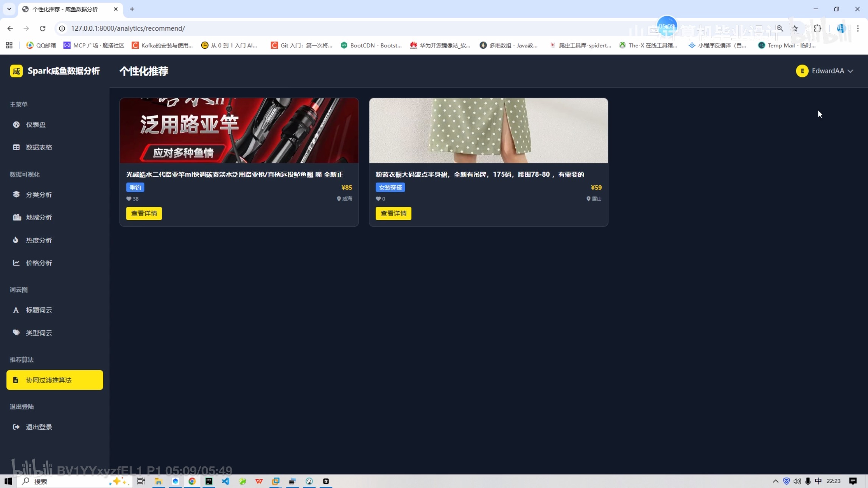The image size is (868, 488).
Task: Bookmark this page with star icon
Action: click(x=795, y=28)
